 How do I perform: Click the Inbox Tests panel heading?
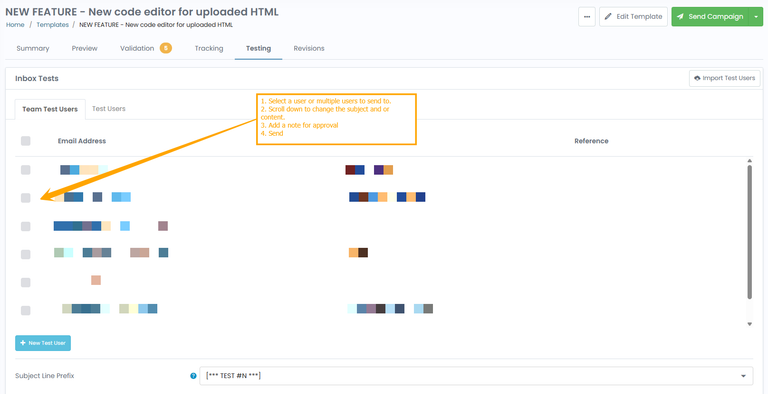pyautogui.click(x=37, y=78)
